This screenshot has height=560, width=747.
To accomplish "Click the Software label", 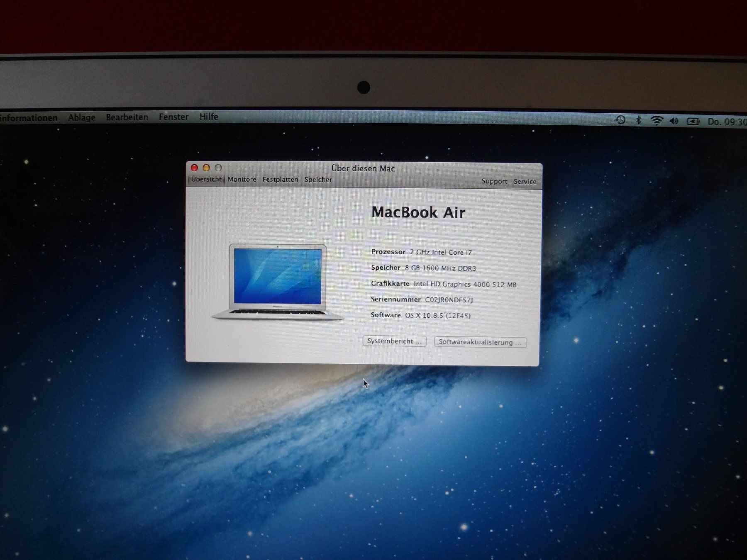I will [x=386, y=315].
